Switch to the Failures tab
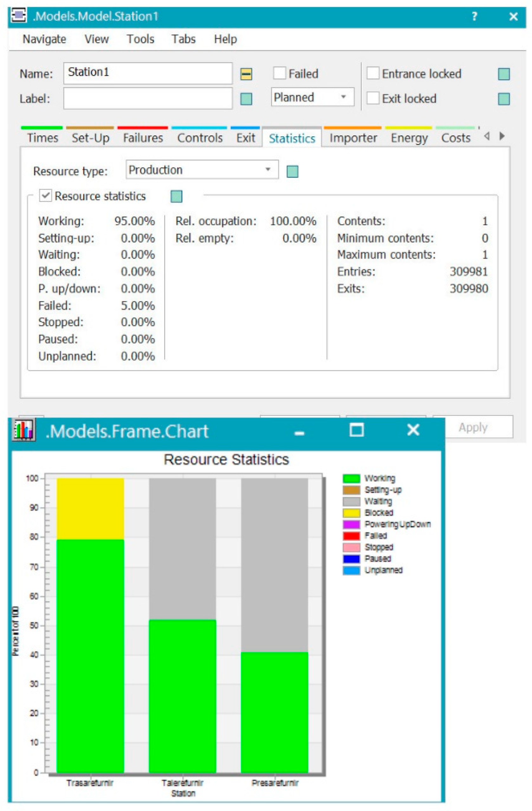 pyautogui.click(x=142, y=138)
